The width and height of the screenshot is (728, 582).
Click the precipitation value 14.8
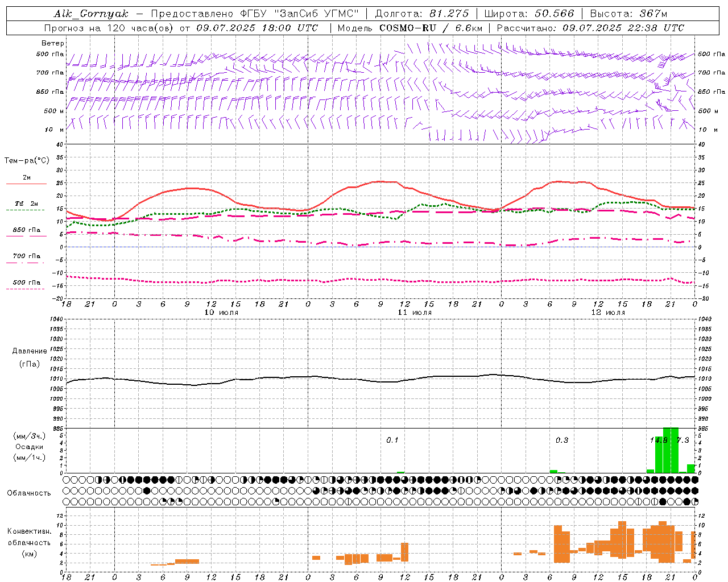coord(659,440)
